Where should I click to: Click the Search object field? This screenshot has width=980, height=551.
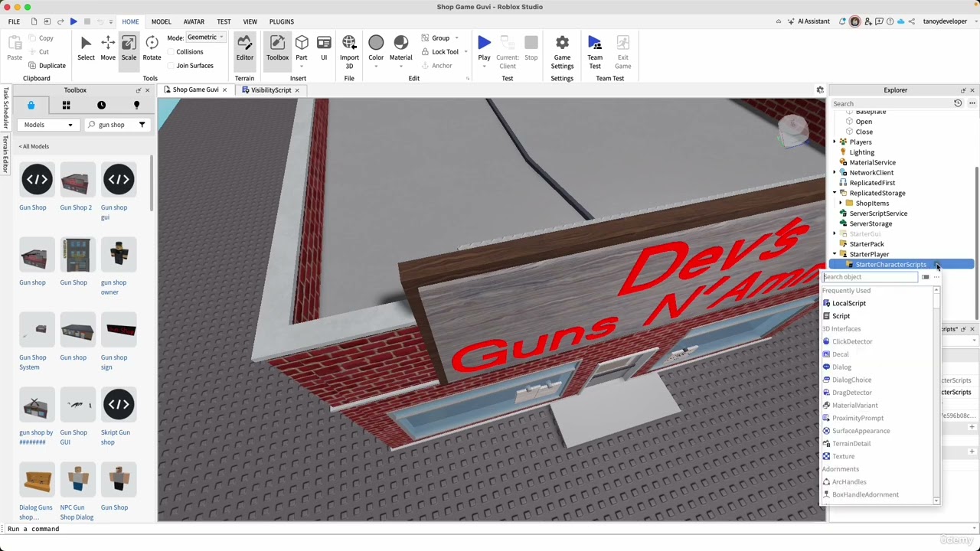pyautogui.click(x=870, y=277)
